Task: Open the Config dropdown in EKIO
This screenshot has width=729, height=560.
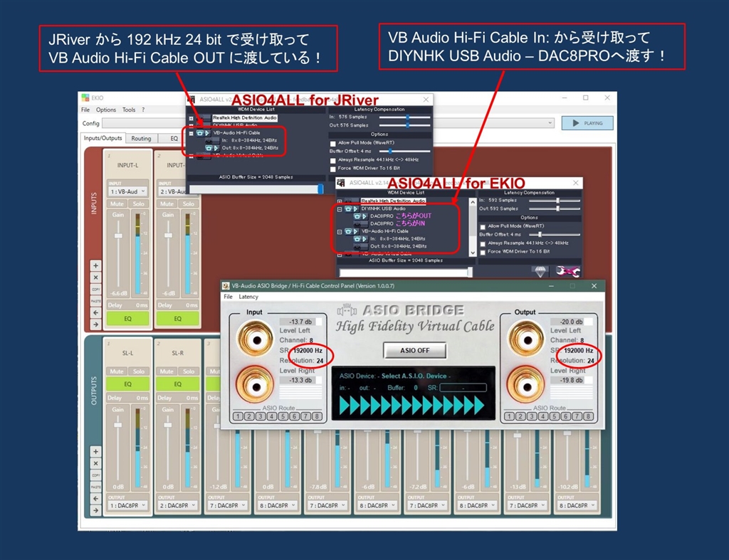Action: 328,123
